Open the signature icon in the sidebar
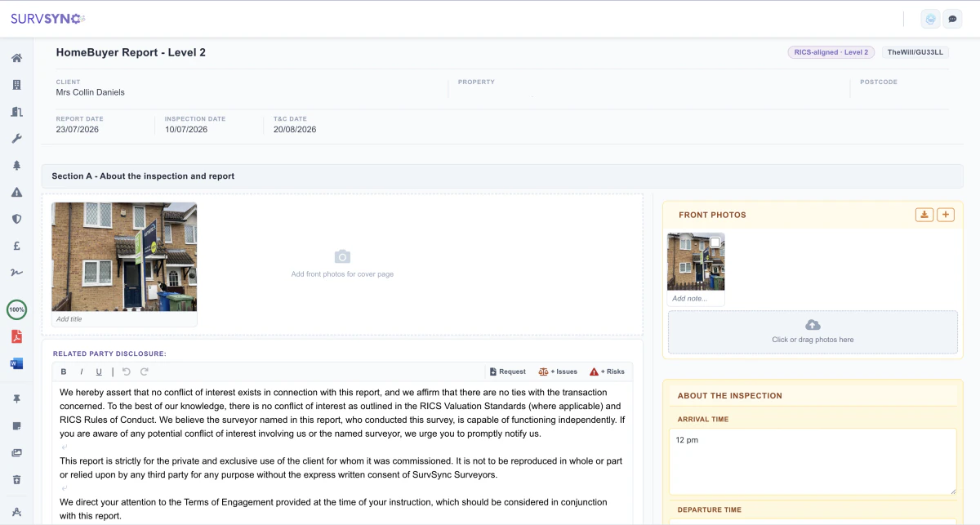 (x=16, y=273)
